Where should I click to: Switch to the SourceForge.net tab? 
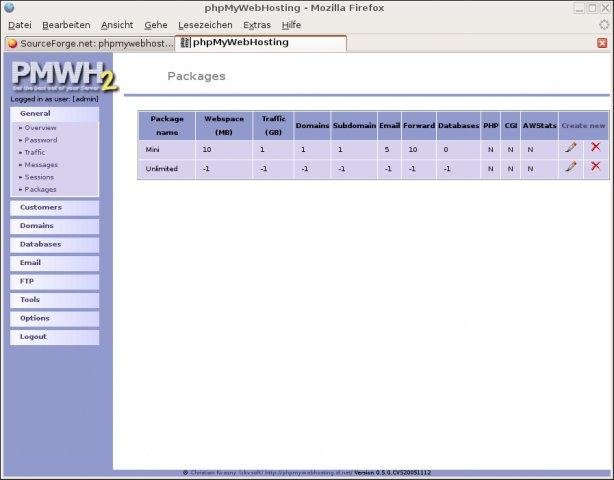(x=90, y=43)
